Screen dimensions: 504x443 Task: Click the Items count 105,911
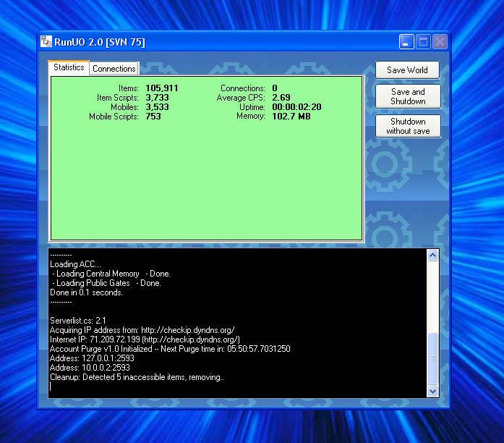[162, 88]
